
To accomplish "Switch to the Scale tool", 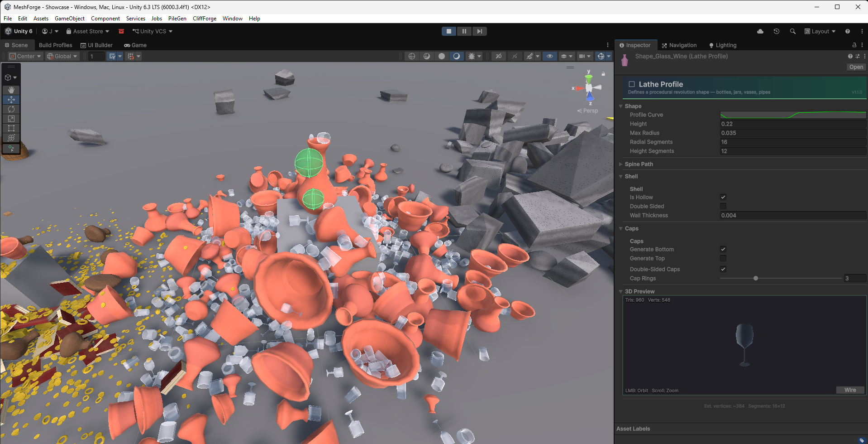I will click(11, 119).
